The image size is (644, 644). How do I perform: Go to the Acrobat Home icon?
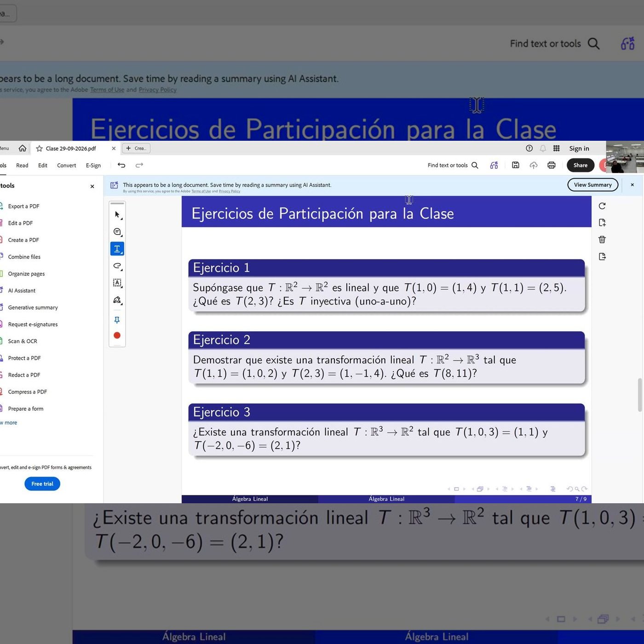pos(22,148)
